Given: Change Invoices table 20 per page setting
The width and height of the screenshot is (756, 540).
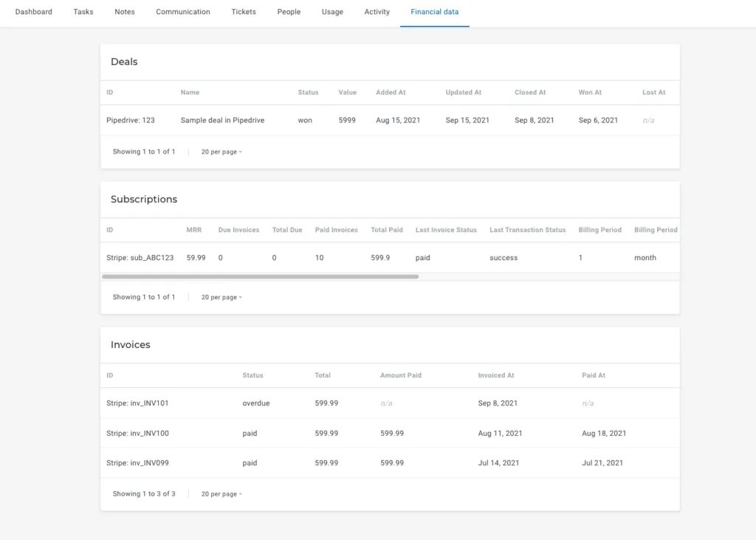Looking at the screenshot, I should pos(221,494).
